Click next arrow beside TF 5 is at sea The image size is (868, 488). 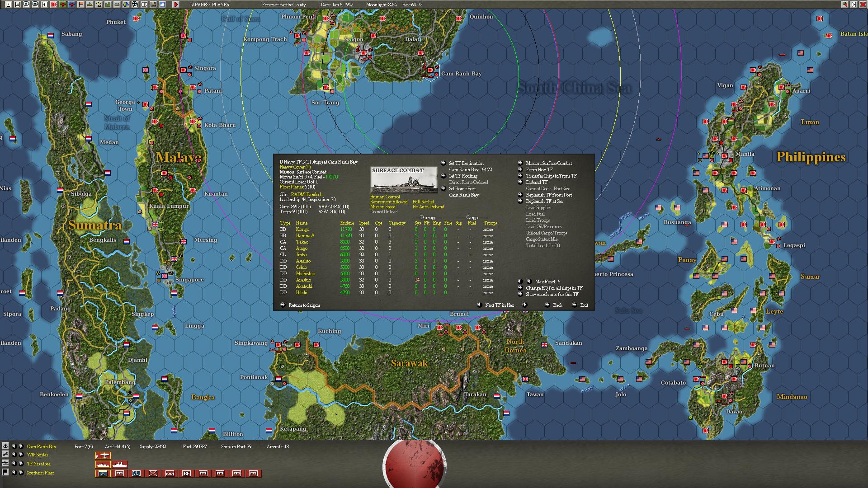[x=21, y=464]
